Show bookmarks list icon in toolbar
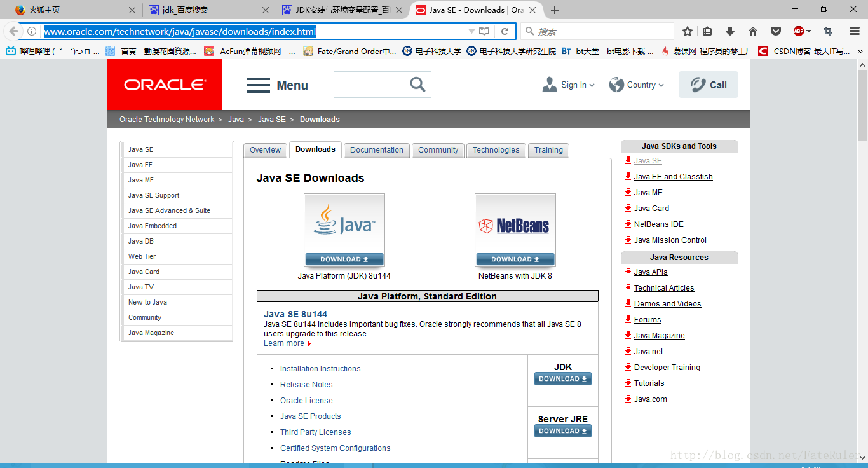The height and width of the screenshot is (468, 868). click(x=707, y=31)
